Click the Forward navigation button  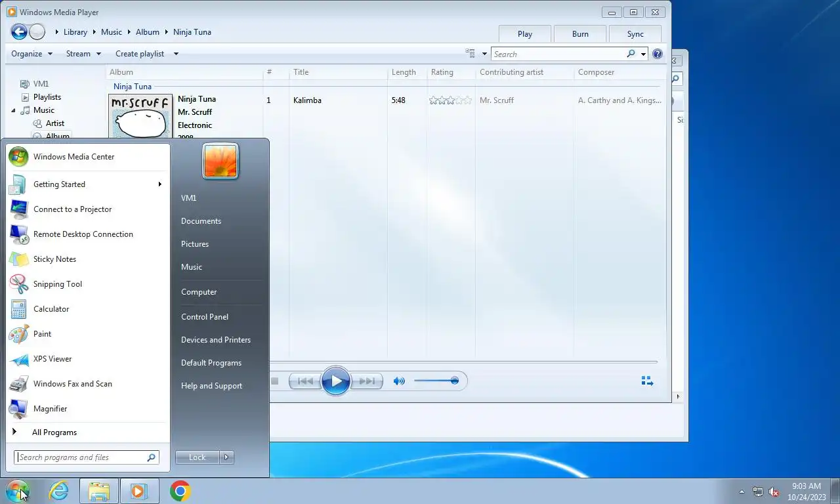point(37,31)
